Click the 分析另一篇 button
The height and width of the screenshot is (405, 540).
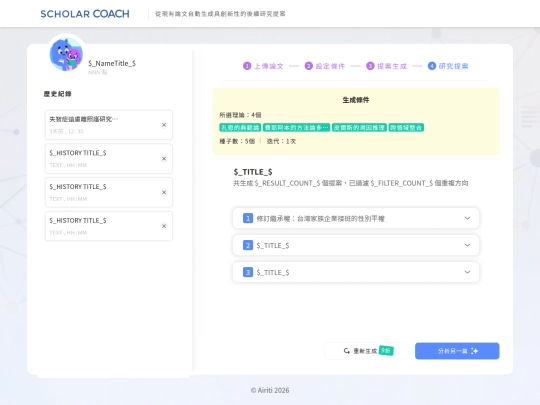point(457,351)
